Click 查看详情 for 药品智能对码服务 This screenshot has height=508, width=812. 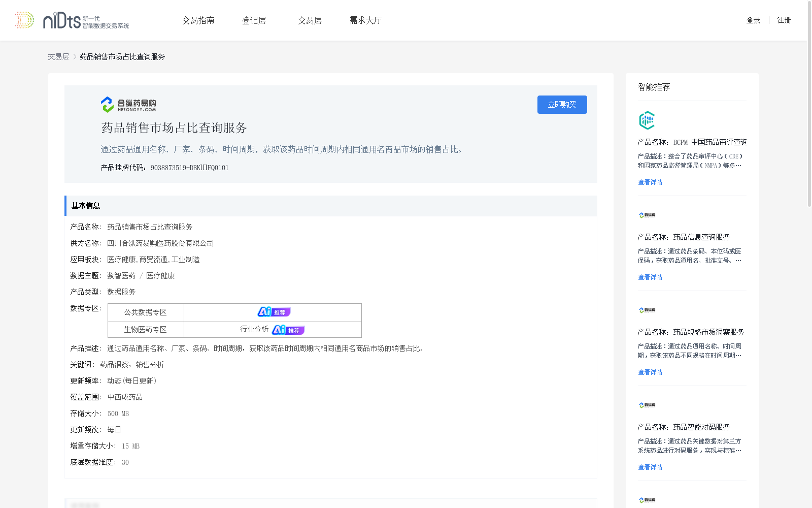coord(650,467)
